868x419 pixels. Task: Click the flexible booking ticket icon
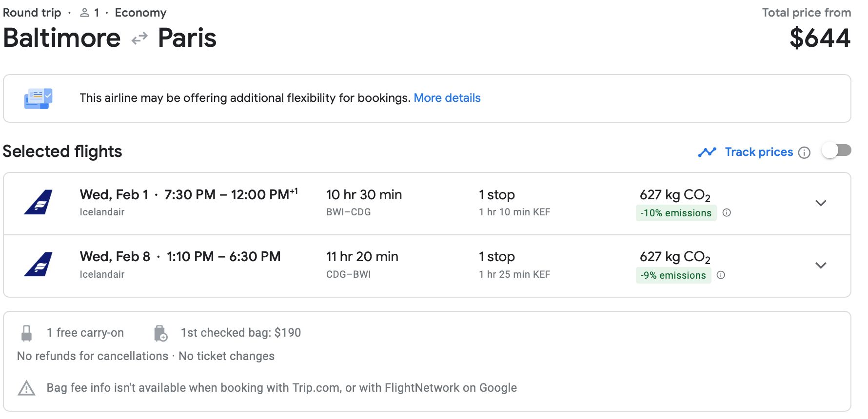(x=38, y=98)
